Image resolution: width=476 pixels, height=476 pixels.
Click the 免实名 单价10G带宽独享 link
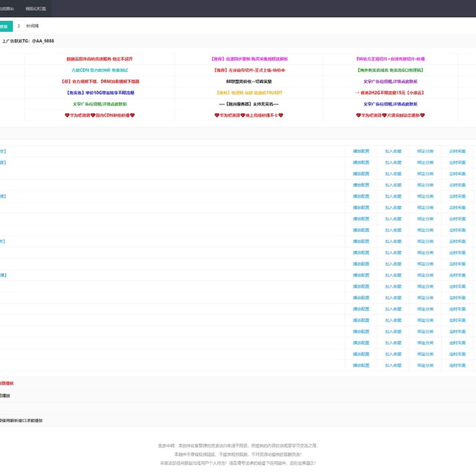100,93
